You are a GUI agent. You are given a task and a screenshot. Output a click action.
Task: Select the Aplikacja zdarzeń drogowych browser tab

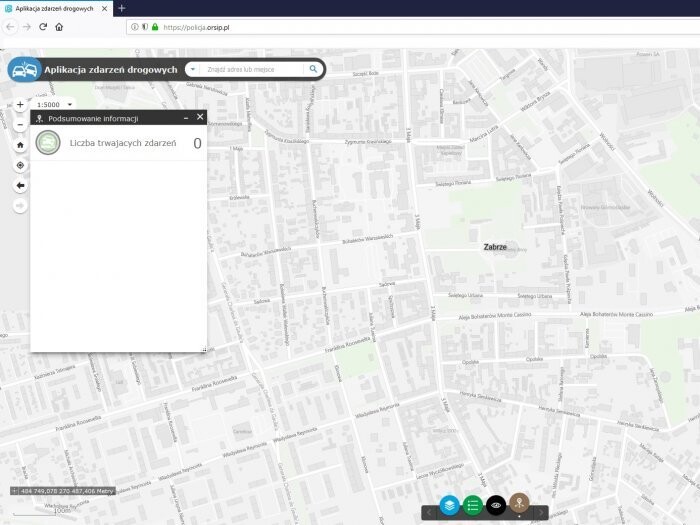[55, 8]
